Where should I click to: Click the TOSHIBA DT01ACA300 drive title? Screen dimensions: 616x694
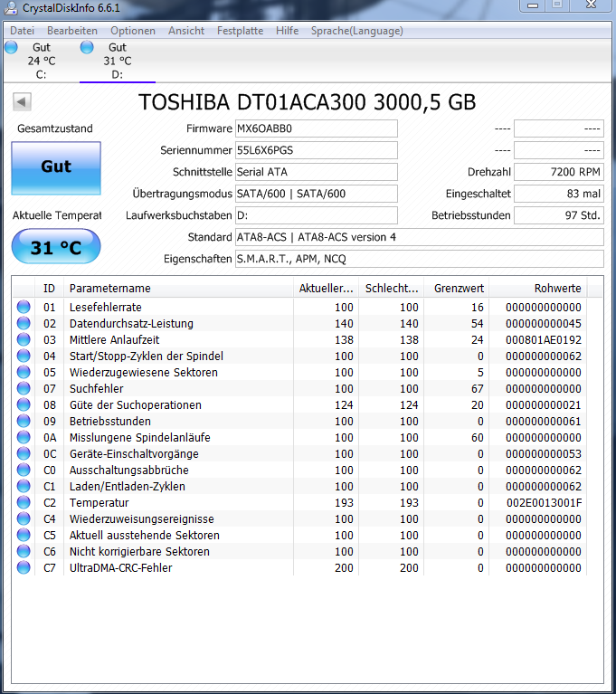pos(308,102)
